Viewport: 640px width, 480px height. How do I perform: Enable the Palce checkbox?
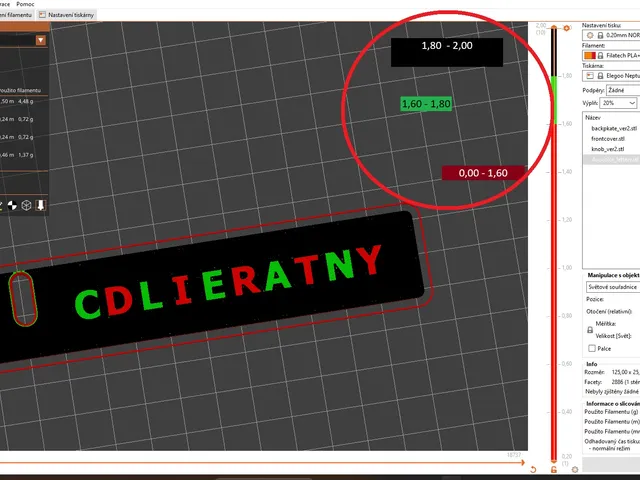[592, 349]
